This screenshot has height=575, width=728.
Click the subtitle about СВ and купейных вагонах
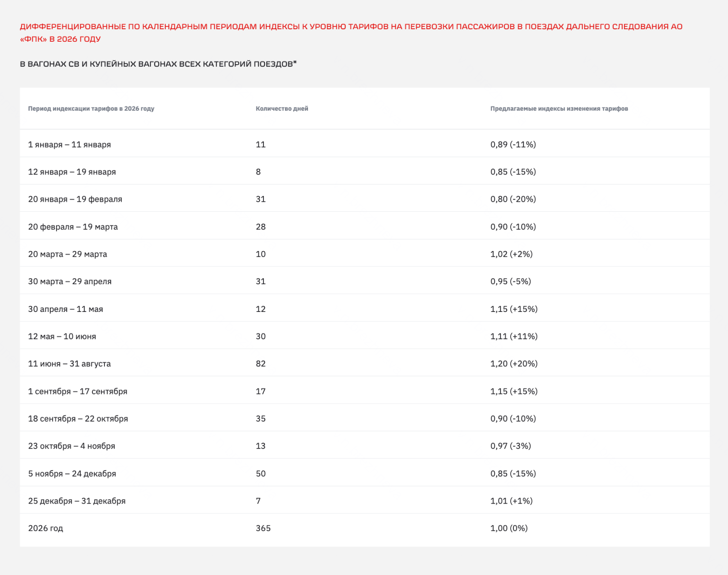[x=158, y=64]
